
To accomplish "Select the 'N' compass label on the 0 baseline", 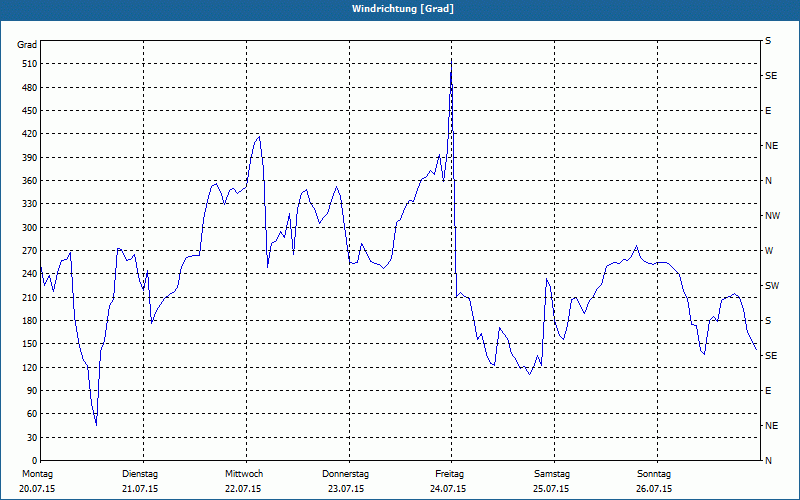I will point(768,461).
